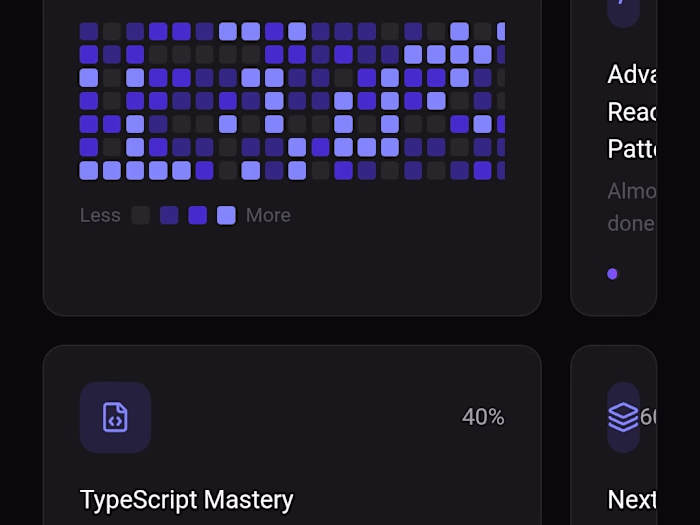Open the TypeScript Mastery course title
This screenshot has width=700, height=525.
click(x=187, y=500)
